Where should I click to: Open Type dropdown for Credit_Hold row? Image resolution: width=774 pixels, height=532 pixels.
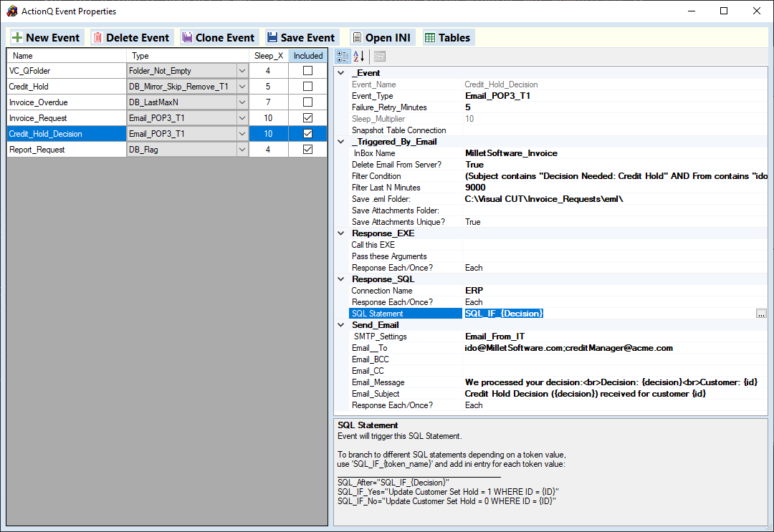242,87
